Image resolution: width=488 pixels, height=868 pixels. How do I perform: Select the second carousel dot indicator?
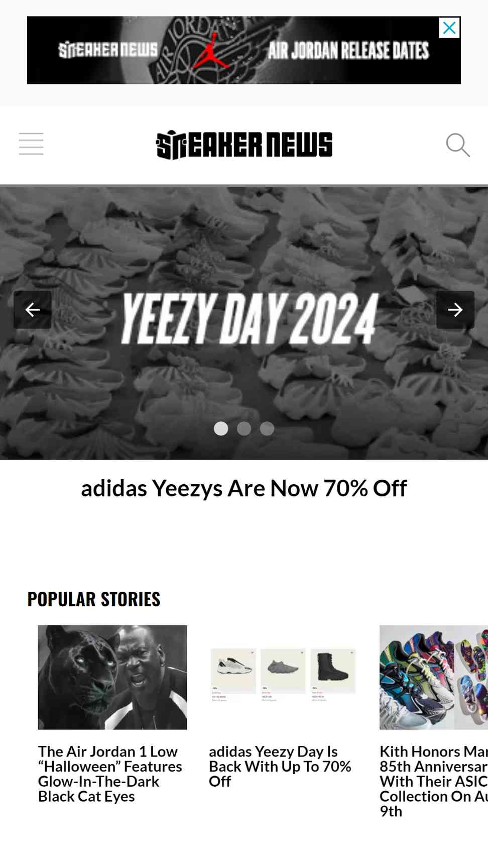pos(244,428)
